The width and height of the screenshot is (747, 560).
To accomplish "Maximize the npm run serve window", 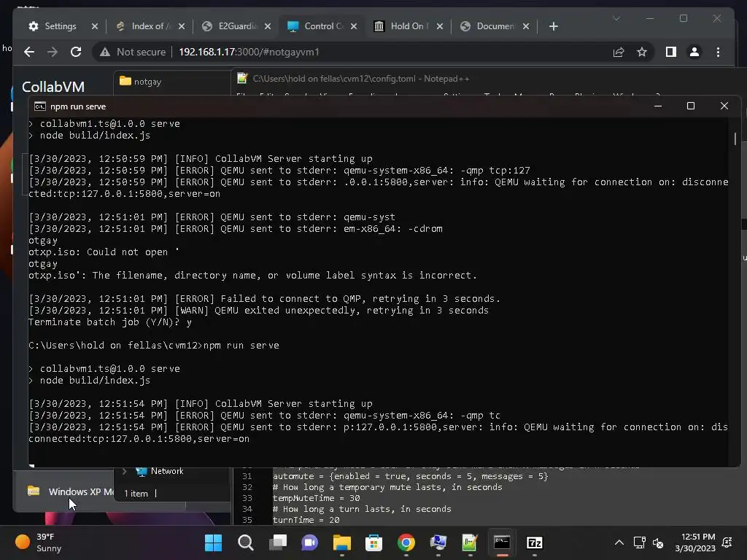I will coord(691,106).
